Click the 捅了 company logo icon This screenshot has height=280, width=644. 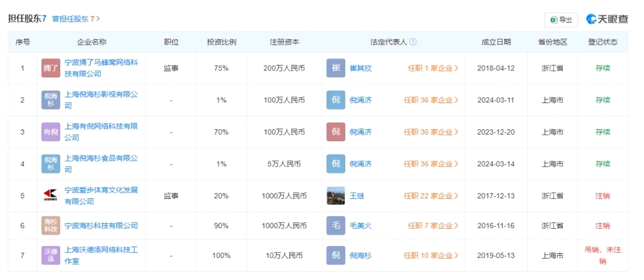[51, 68]
